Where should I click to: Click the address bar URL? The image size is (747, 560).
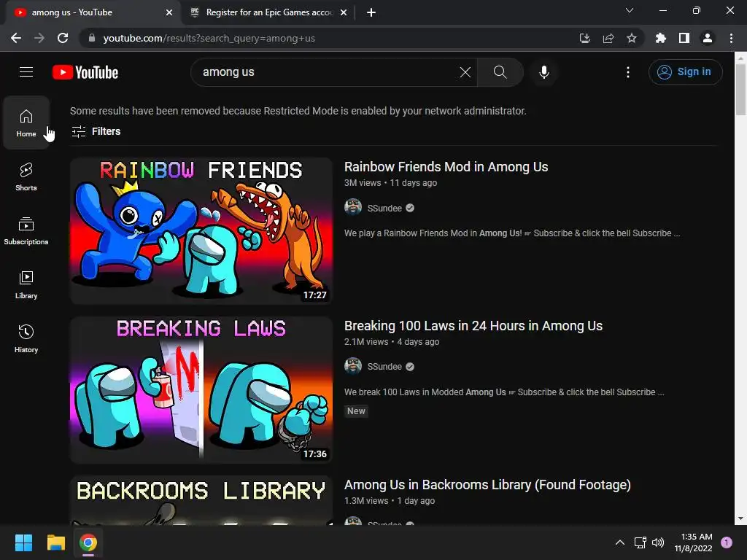209,38
